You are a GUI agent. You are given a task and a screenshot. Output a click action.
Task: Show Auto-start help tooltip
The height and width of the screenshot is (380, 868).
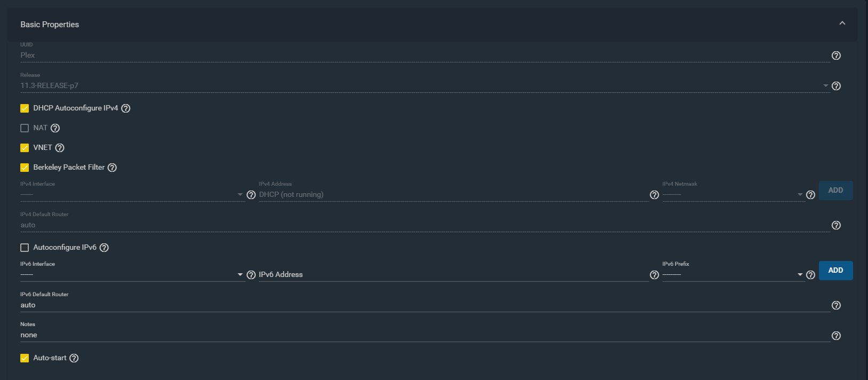(x=74, y=358)
